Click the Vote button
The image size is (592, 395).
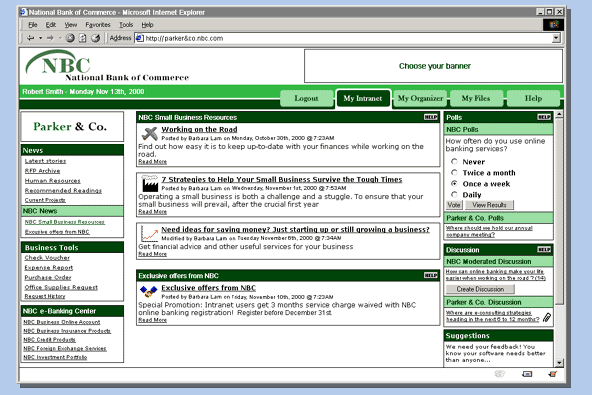pos(454,205)
